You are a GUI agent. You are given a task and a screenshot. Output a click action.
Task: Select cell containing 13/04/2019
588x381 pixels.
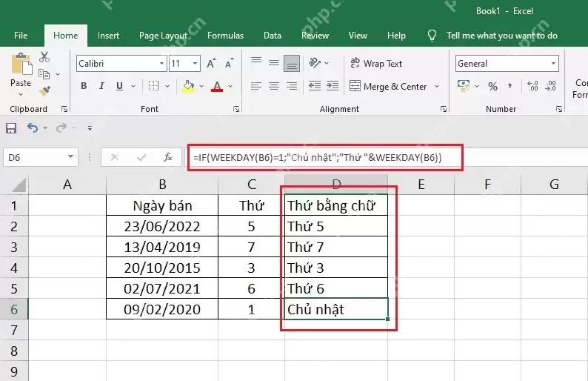pyautogui.click(x=162, y=247)
